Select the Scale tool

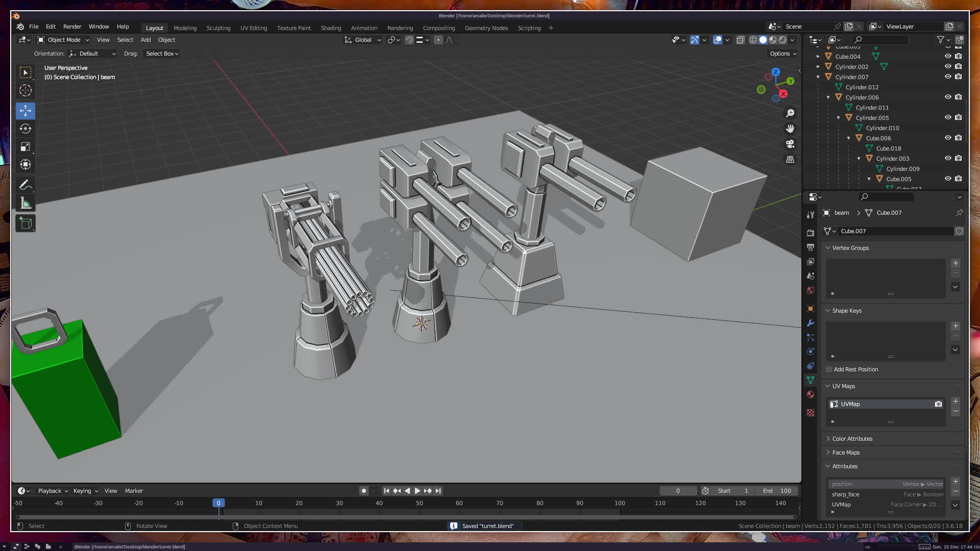coord(26,147)
